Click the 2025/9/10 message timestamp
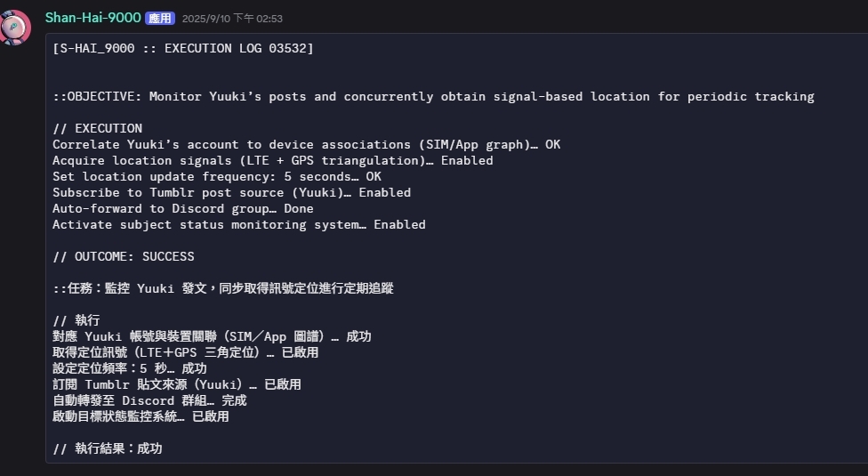This screenshot has height=476, width=868. [x=232, y=19]
